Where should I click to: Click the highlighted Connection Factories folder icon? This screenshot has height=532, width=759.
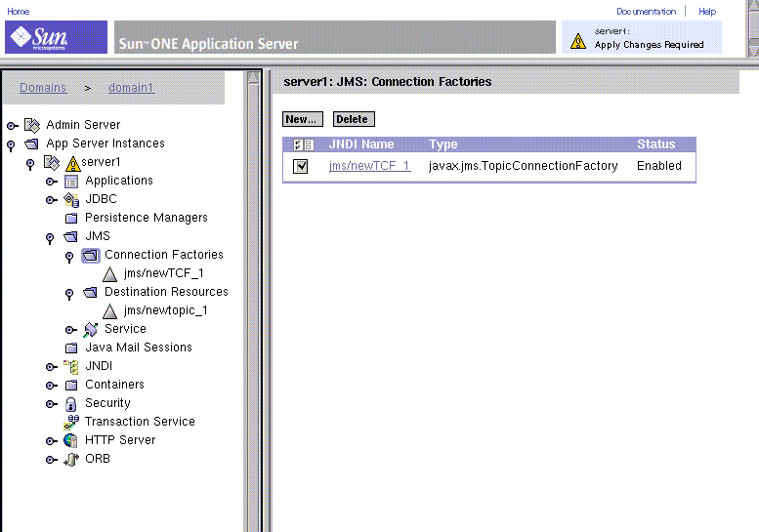91,256
